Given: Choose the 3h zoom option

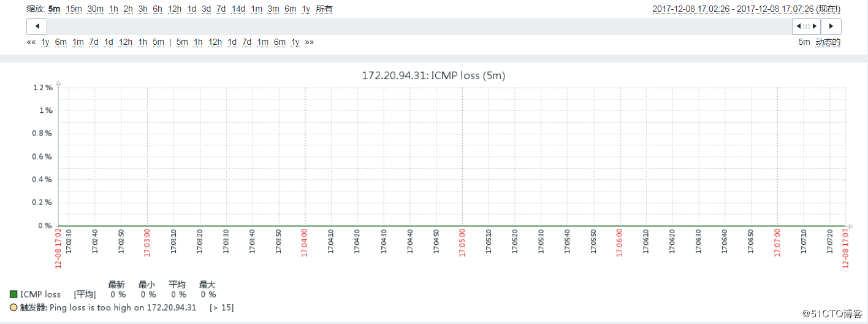Looking at the screenshot, I should click(143, 9).
